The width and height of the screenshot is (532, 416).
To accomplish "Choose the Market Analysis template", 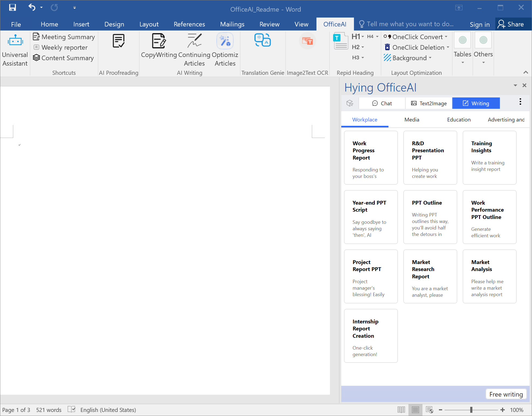I will point(489,276).
